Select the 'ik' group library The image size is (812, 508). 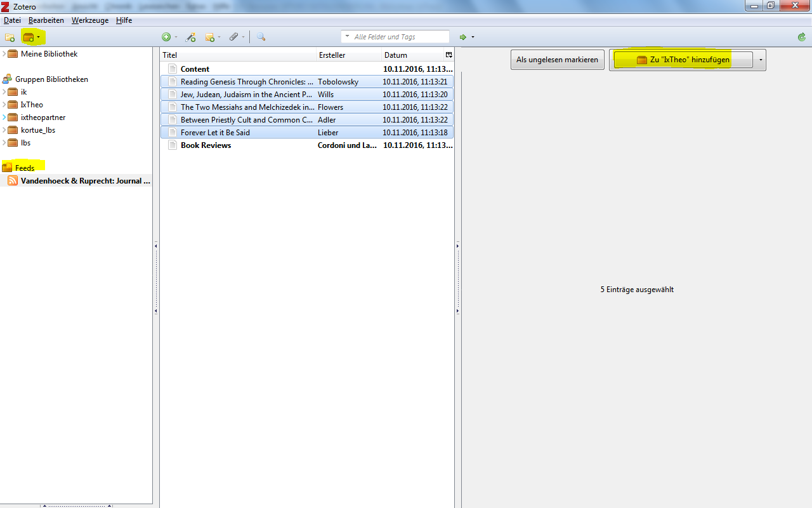point(23,92)
